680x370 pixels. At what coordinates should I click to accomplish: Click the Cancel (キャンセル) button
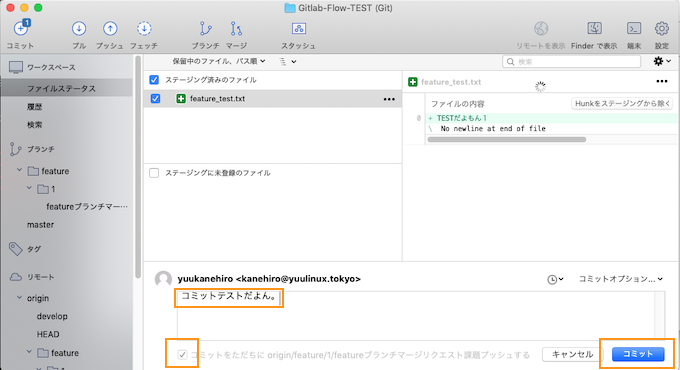click(572, 354)
